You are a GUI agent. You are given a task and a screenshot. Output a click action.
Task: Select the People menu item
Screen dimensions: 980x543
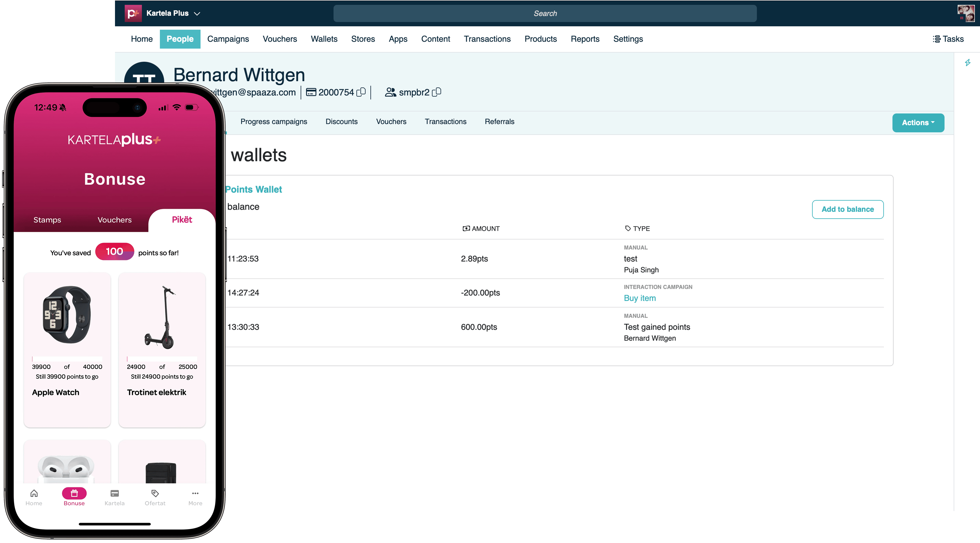(180, 39)
